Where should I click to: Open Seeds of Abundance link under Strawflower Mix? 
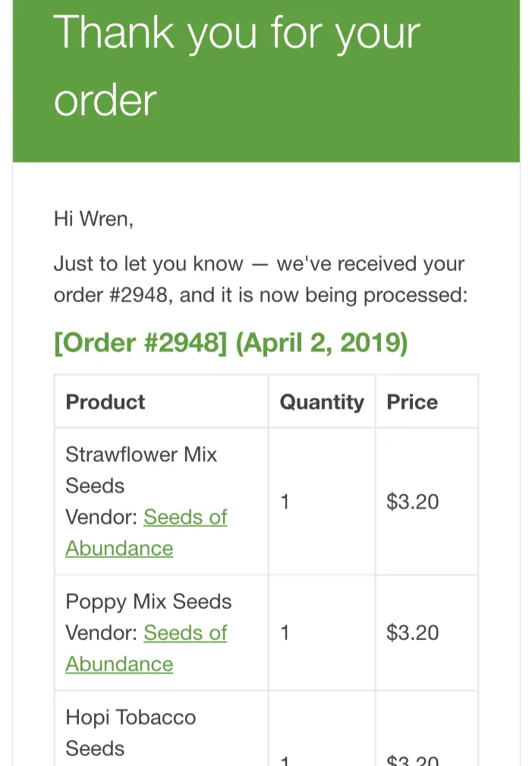pyautogui.click(x=185, y=517)
